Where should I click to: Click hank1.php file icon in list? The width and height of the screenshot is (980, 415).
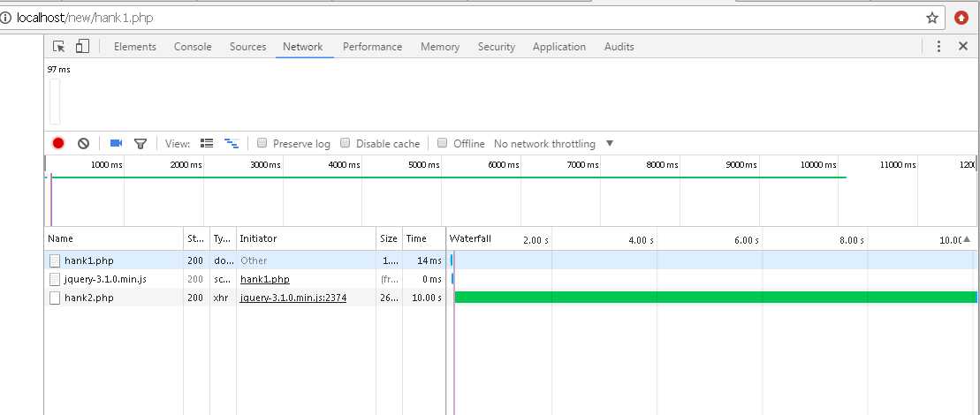click(x=55, y=260)
